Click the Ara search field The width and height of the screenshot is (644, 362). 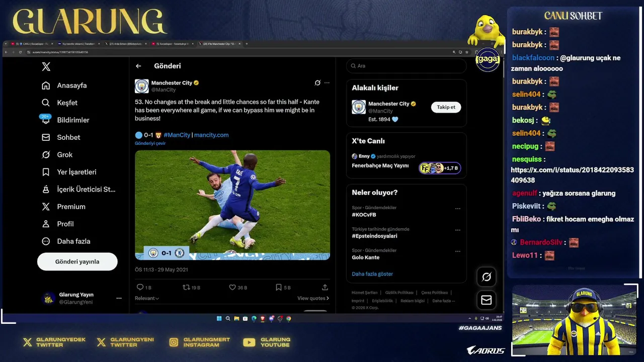(x=406, y=66)
